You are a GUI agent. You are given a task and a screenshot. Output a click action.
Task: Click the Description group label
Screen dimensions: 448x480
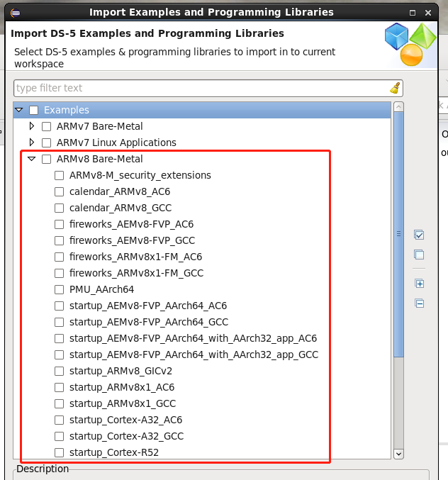tap(43, 469)
